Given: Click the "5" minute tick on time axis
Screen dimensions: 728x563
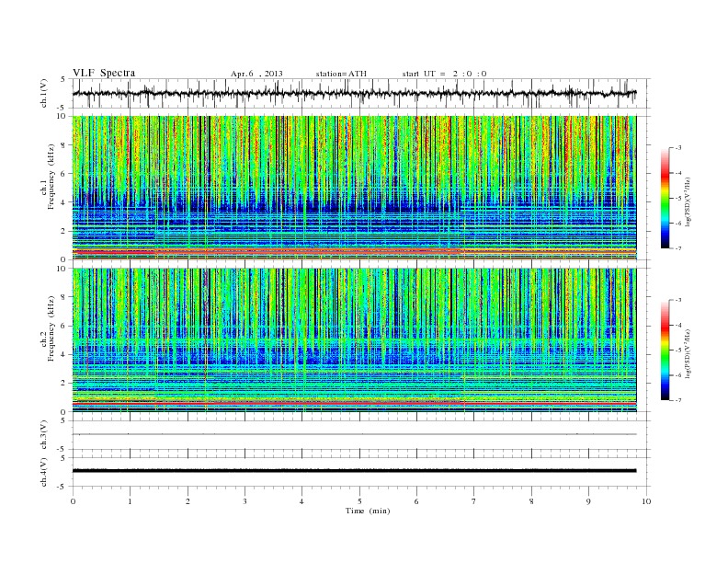Looking at the screenshot, I should (359, 501).
